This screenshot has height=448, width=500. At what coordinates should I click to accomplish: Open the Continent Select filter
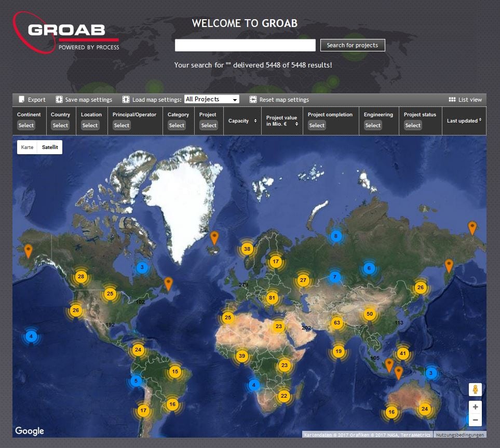click(x=26, y=125)
